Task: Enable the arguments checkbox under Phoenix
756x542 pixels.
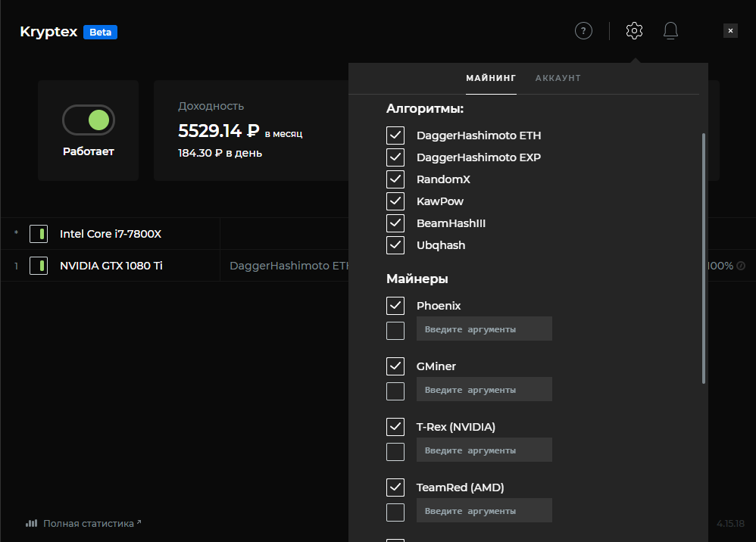Action: click(395, 331)
